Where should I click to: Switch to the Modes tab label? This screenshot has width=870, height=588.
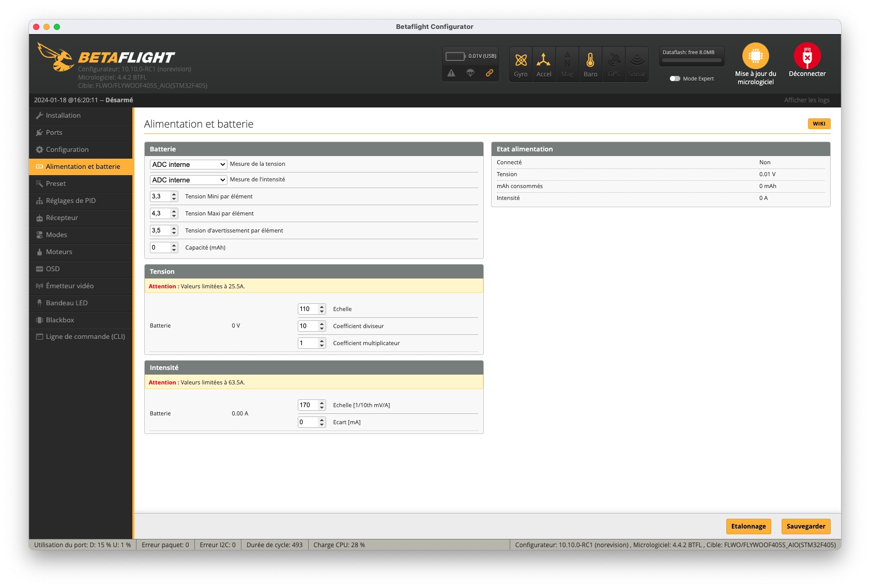click(56, 235)
